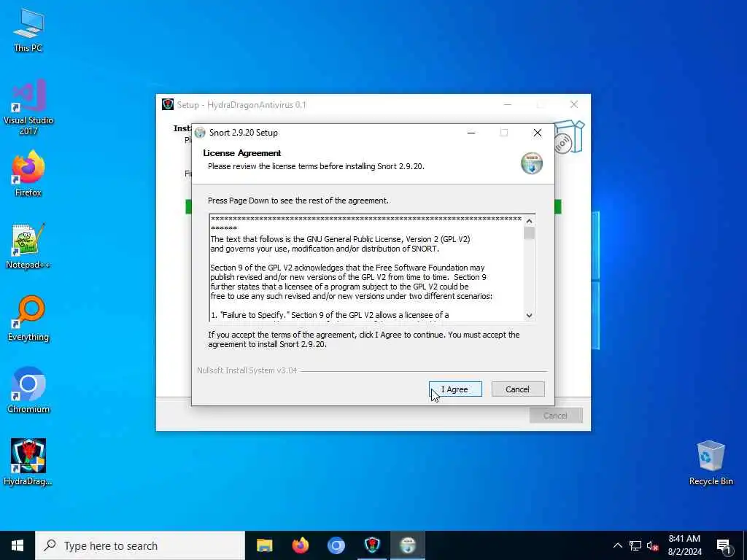Show hidden system tray icons

tap(617, 545)
